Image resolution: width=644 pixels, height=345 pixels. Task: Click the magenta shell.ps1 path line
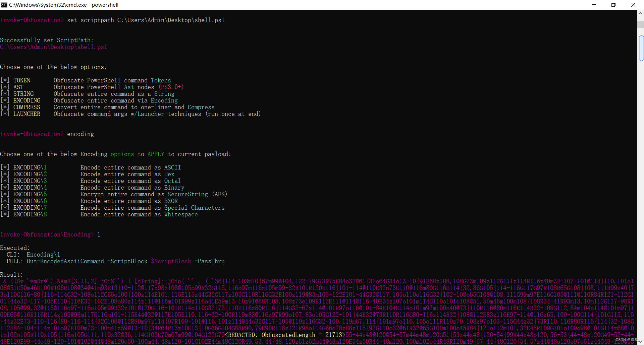[54, 47]
